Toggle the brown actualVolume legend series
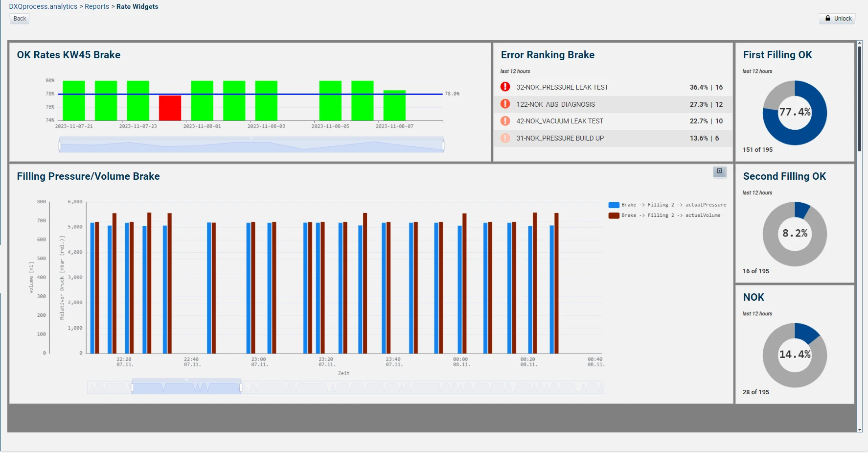Image resolution: width=868 pixels, height=453 pixels. tap(664, 215)
